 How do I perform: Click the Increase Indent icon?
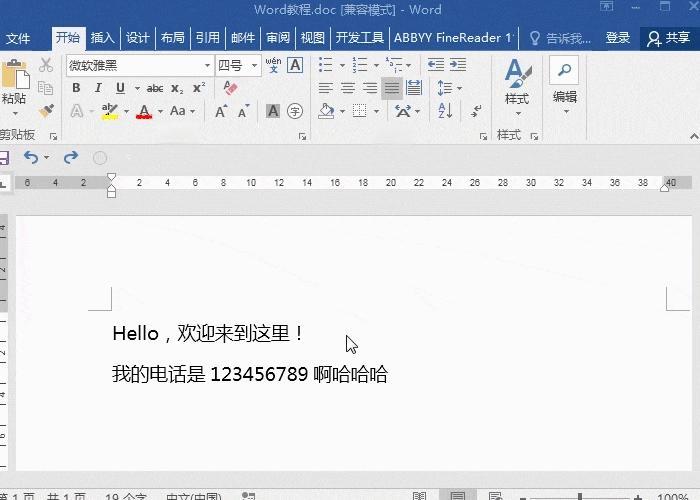(x=458, y=65)
